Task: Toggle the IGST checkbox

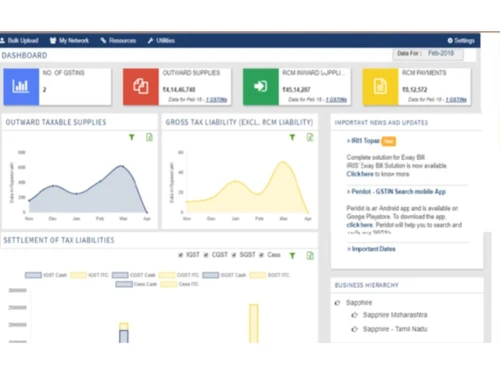Action: [181, 255]
